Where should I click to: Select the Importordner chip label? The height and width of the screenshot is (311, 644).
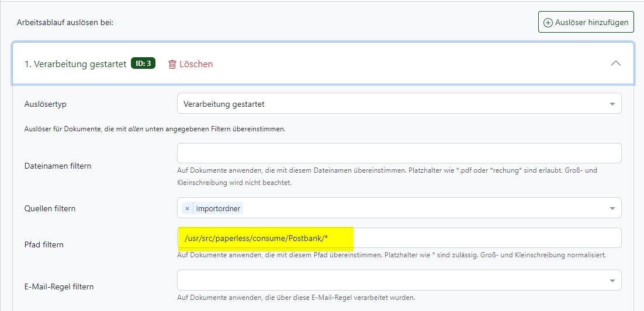pos(218,208)
